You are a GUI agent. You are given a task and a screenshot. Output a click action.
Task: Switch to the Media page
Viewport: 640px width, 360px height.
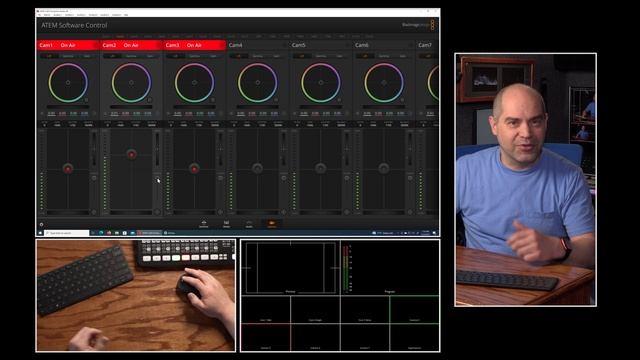226,224
